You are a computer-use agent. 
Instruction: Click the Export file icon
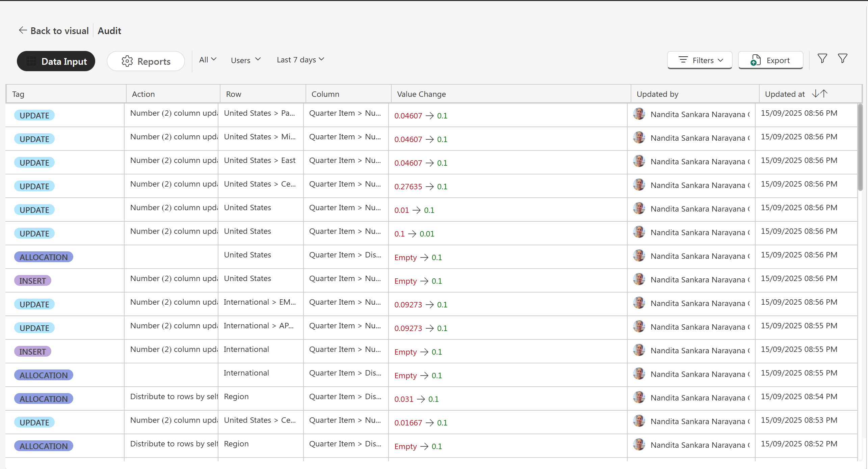[755, 60]
